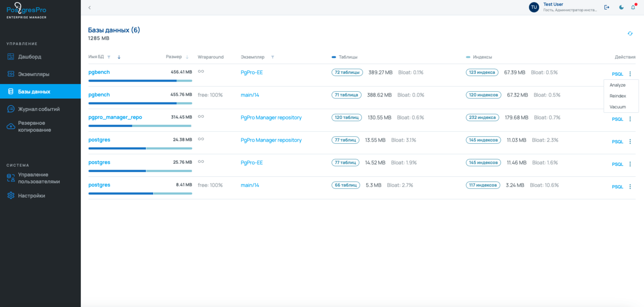Open actions menu for pgpro_manager_repo row
Viewport: 644px width, 307px height.
[x=630, y=119]
